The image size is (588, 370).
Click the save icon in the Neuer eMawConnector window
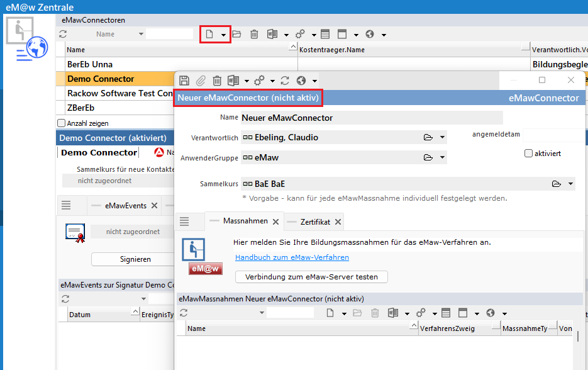click(x=184, y=81)
